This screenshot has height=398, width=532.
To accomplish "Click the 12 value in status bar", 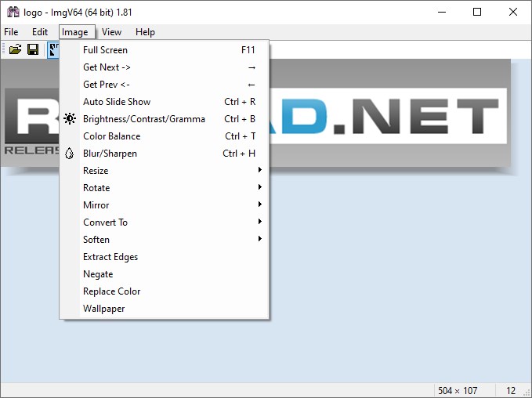I will (x=511, y=391).
